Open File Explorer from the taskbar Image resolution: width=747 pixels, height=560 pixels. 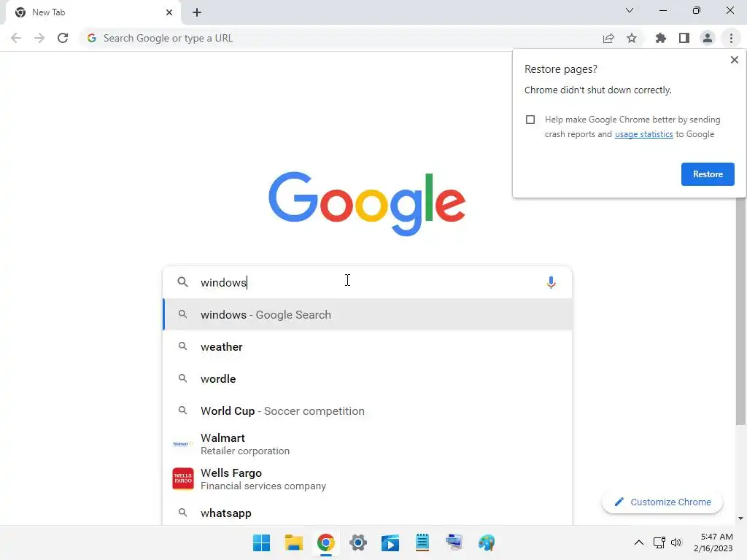tap(293, 542)
